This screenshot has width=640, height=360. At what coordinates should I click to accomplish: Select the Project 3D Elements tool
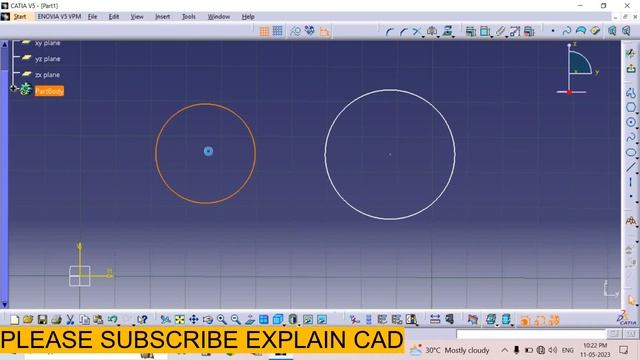(x=448, y=31)
